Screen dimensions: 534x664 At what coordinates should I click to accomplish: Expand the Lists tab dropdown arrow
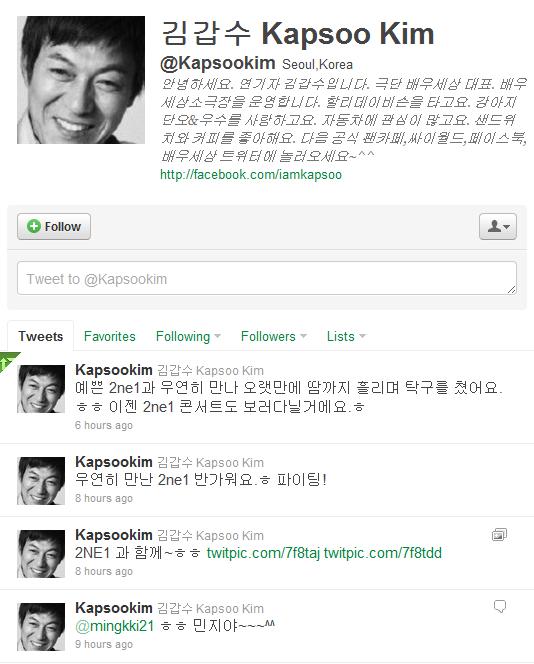[x=362, y=336]
